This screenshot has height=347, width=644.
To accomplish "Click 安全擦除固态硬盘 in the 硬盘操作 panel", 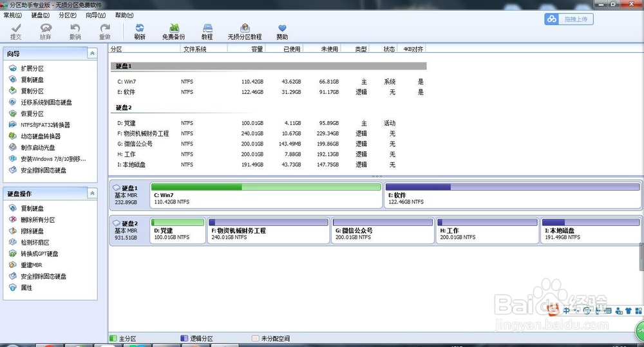I will (44, 276).
